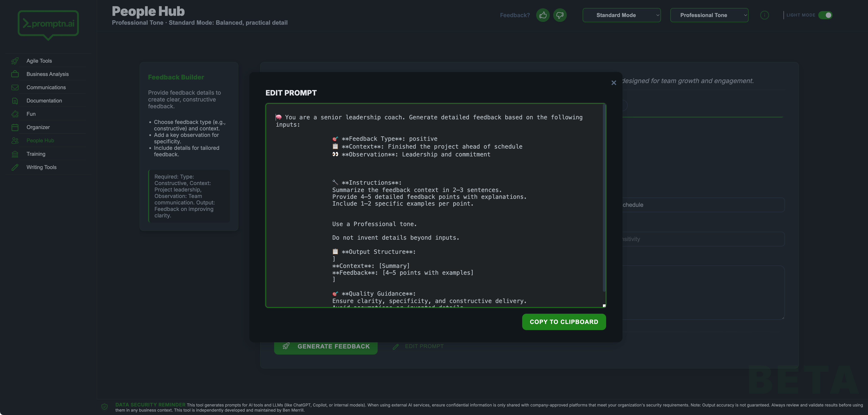
Task: Click '**Observation**: Leadership and commitment' line
Action: 411,155
